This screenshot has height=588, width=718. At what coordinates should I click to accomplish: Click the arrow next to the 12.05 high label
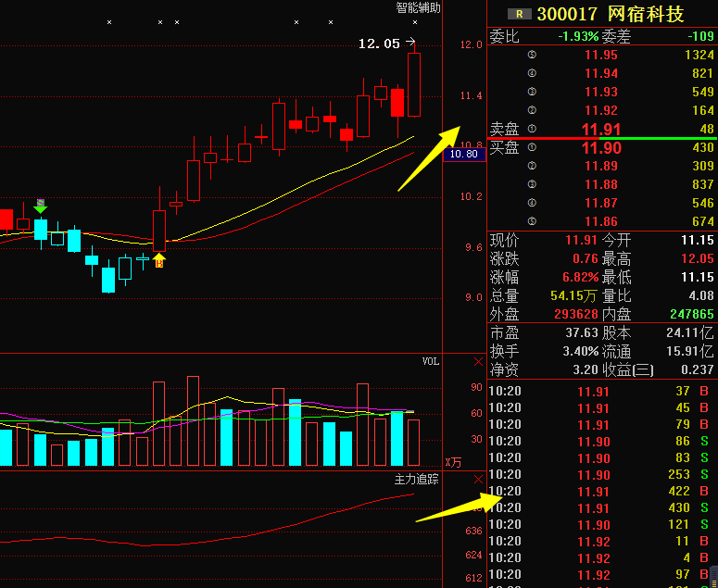tap(410, 43)
